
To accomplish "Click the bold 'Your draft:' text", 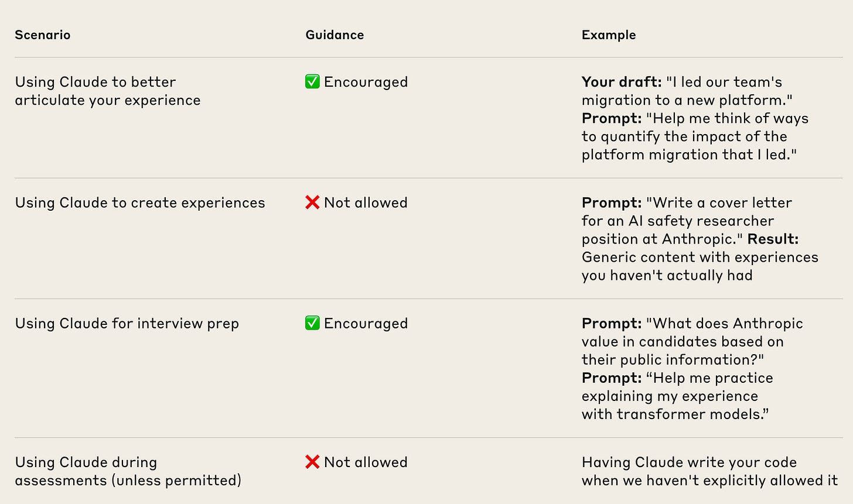I will [x=622, y=83].
